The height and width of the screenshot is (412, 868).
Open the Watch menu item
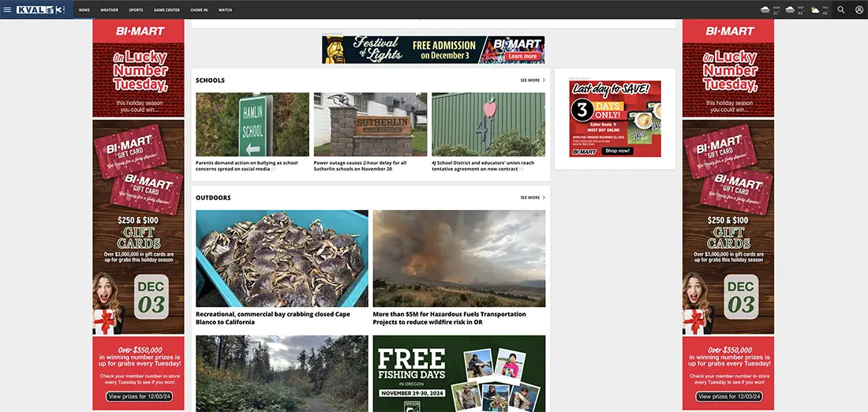pos(225,10)
